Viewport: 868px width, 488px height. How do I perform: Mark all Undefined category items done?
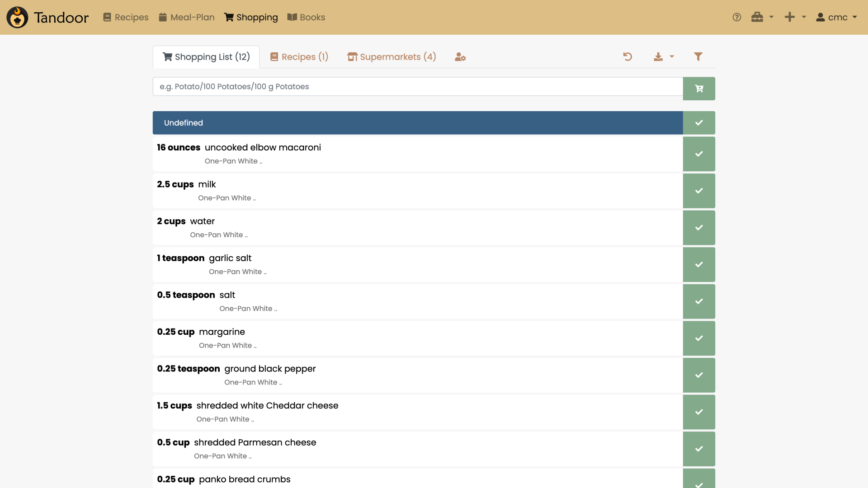point(699,123)
